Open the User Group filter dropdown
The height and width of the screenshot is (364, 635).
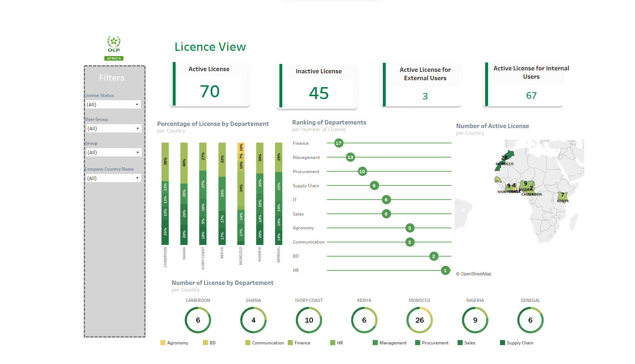tap(114, 128)
